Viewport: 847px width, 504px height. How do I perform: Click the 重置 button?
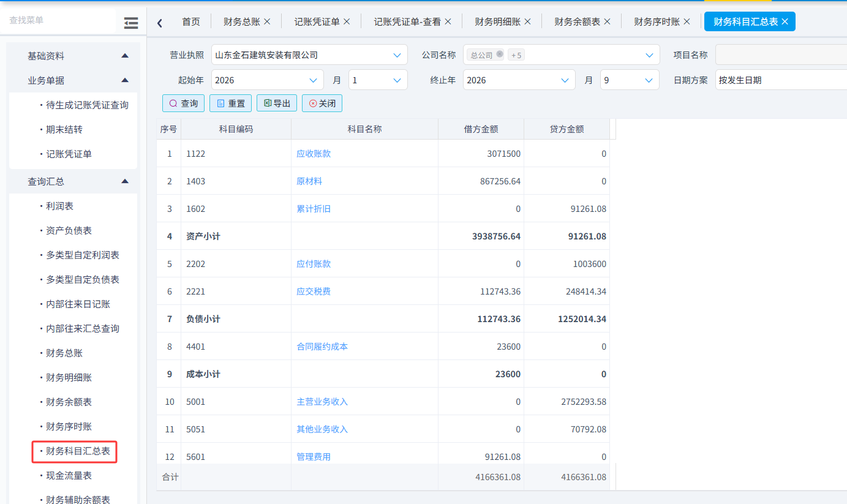pos(230,103)
